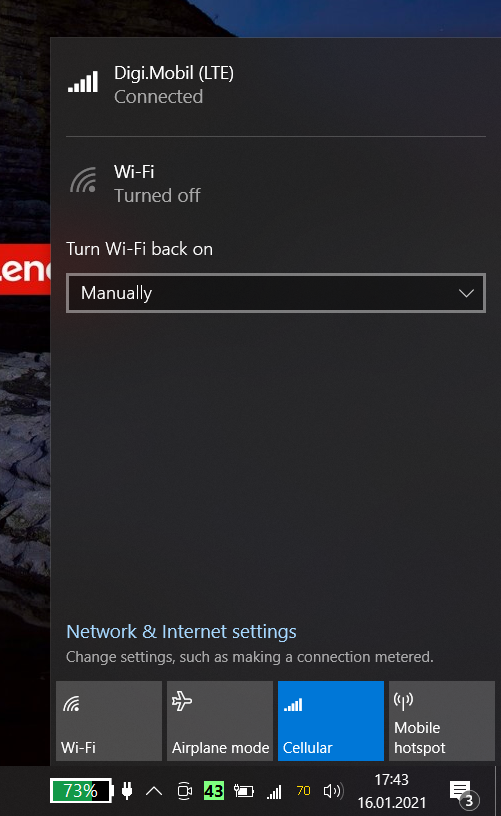501x816 pixels.
Task: Click the 73% battery indicator in taskbar
Action: [x=82, y=791]
